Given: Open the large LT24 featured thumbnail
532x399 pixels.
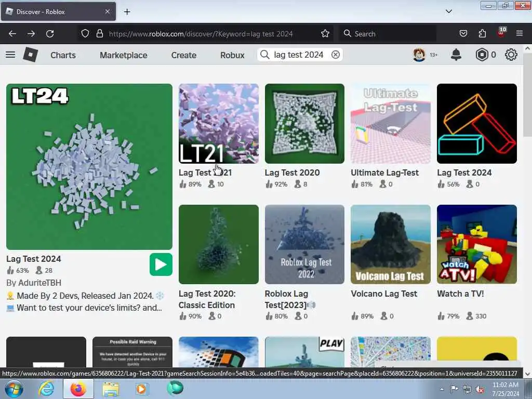Looking at the screenshot, I should tap(89, 167).
